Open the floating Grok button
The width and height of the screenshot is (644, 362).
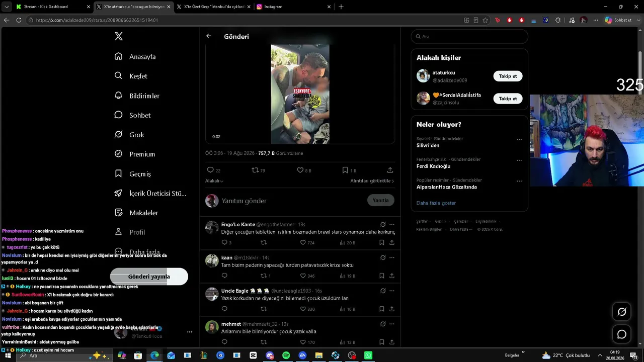click(622, 312)
